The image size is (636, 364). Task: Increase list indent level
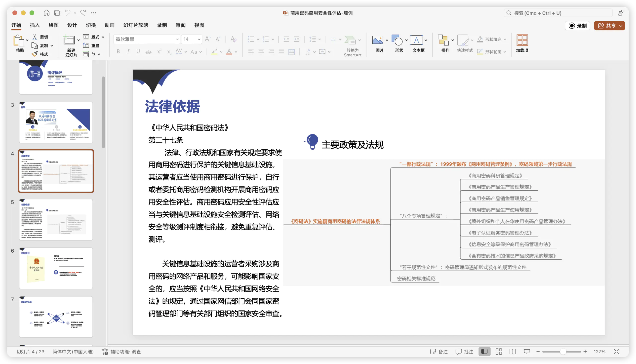pos(297,39)
